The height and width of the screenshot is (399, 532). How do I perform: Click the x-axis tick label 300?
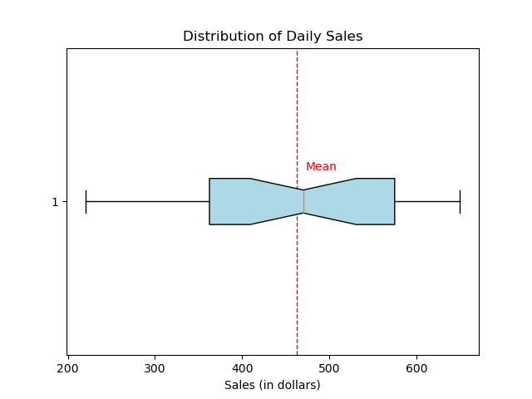click(155, 368)
